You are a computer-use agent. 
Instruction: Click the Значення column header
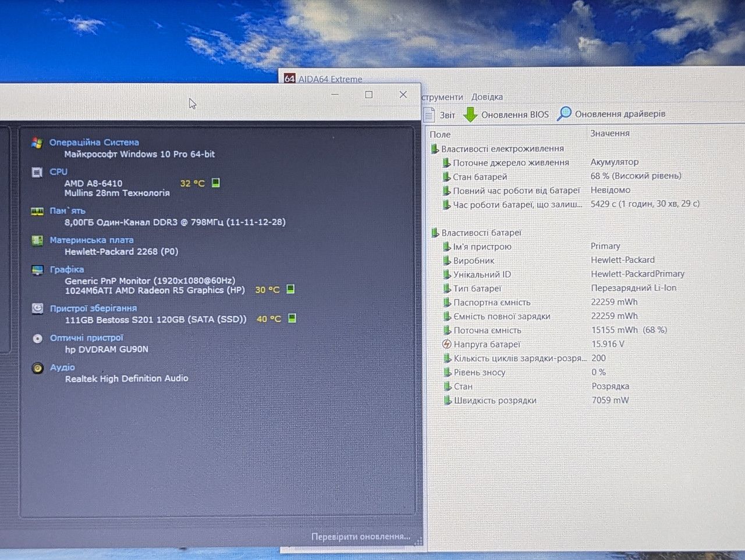point(610,133)
